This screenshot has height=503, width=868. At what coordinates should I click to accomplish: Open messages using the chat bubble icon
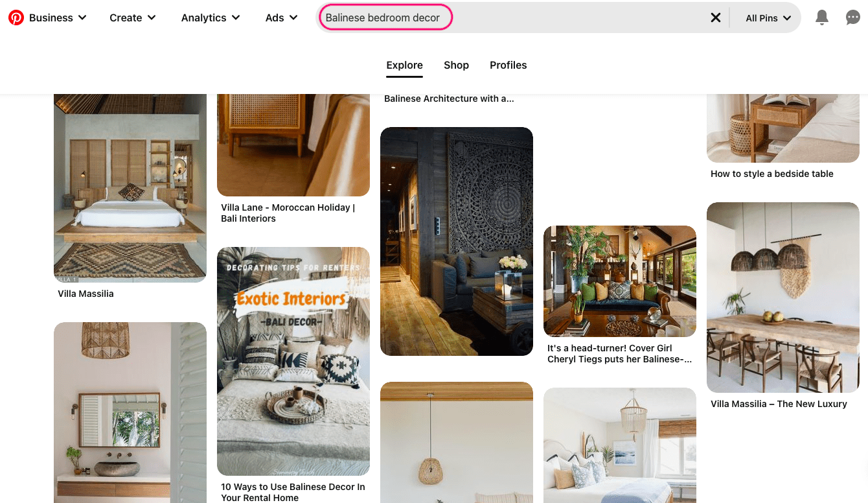tap(852, 18)
